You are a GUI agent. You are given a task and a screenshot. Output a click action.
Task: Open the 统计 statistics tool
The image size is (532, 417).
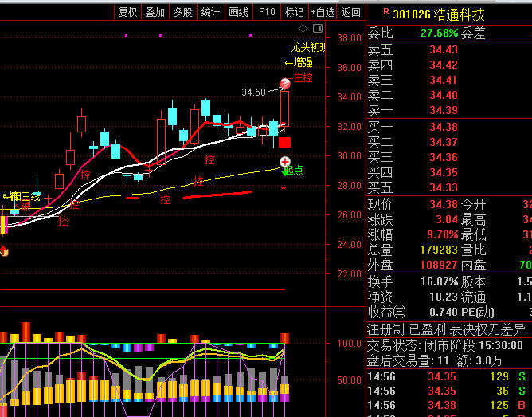coord(210,12)
